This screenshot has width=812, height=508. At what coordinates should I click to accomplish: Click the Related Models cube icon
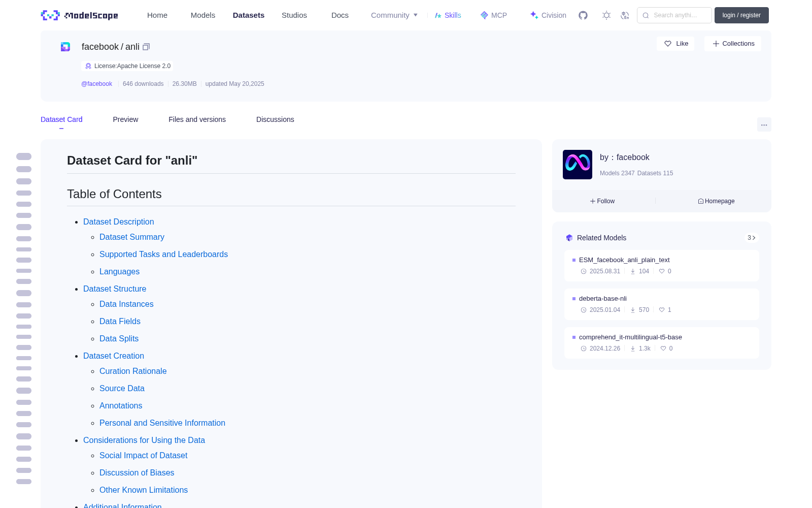[x=569, y=238]
